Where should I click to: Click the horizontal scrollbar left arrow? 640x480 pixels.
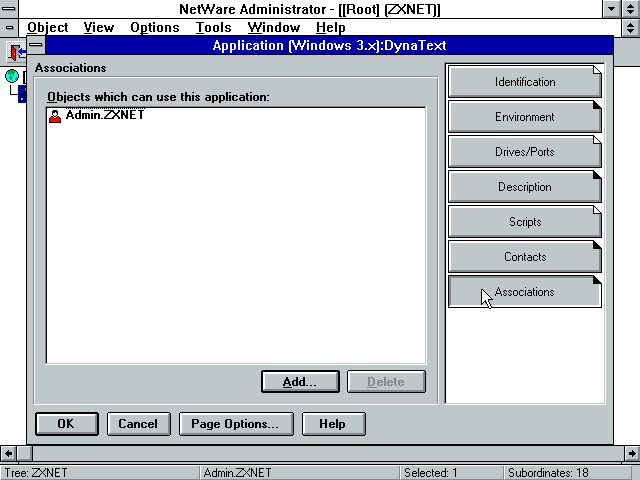8,453
